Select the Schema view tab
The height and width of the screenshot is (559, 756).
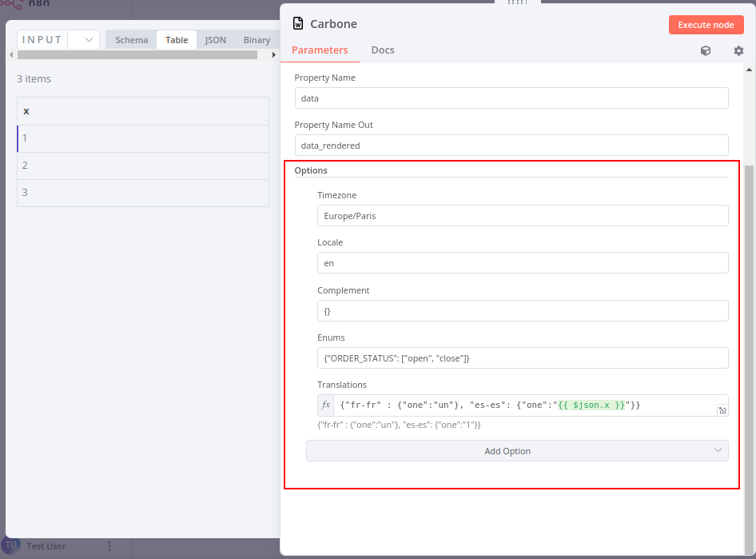point(132,40)
